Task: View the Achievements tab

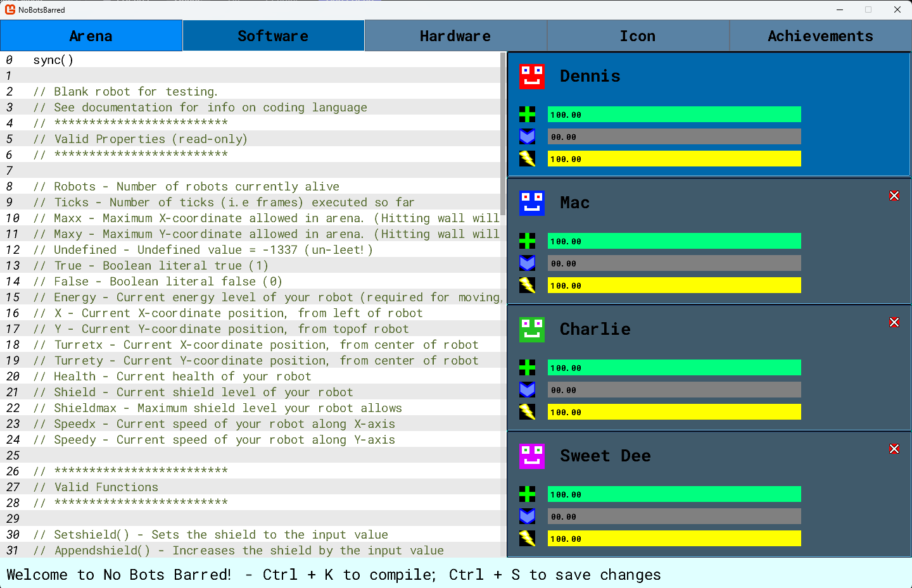Action: click(x=821, y=35)
